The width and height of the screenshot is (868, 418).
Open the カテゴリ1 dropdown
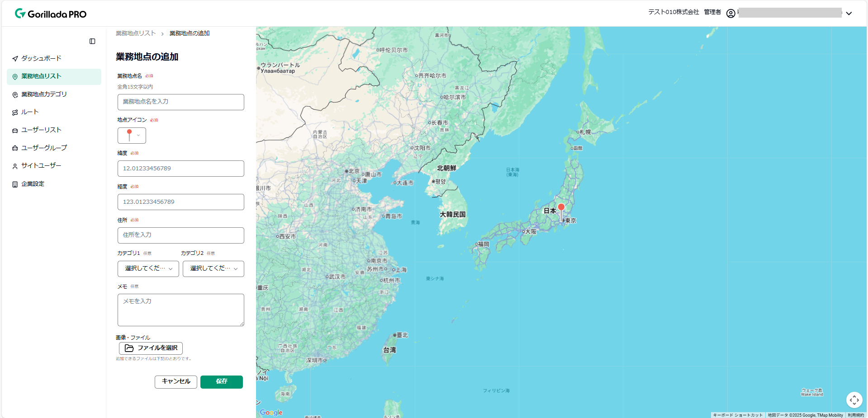(x=148, y=269)
